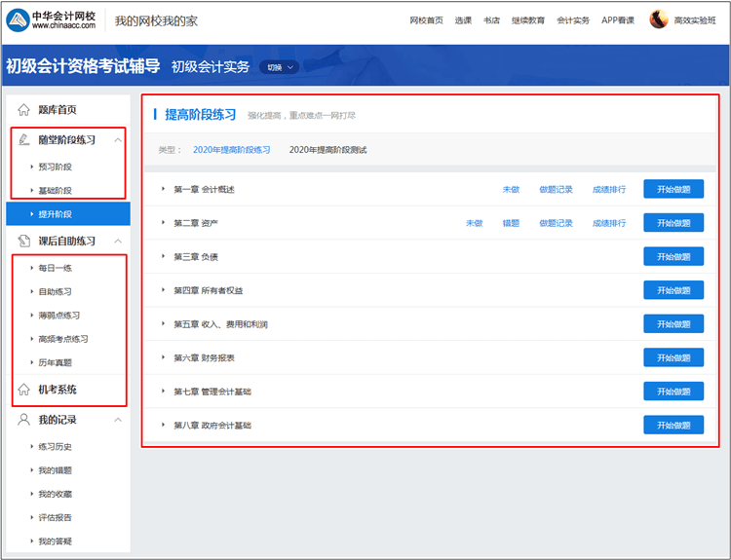Screen dimensions: 731x560
Task: Expand chapter arrow for 第一章 会计概述
Action: pyautogui.click(x=163, y=189)
